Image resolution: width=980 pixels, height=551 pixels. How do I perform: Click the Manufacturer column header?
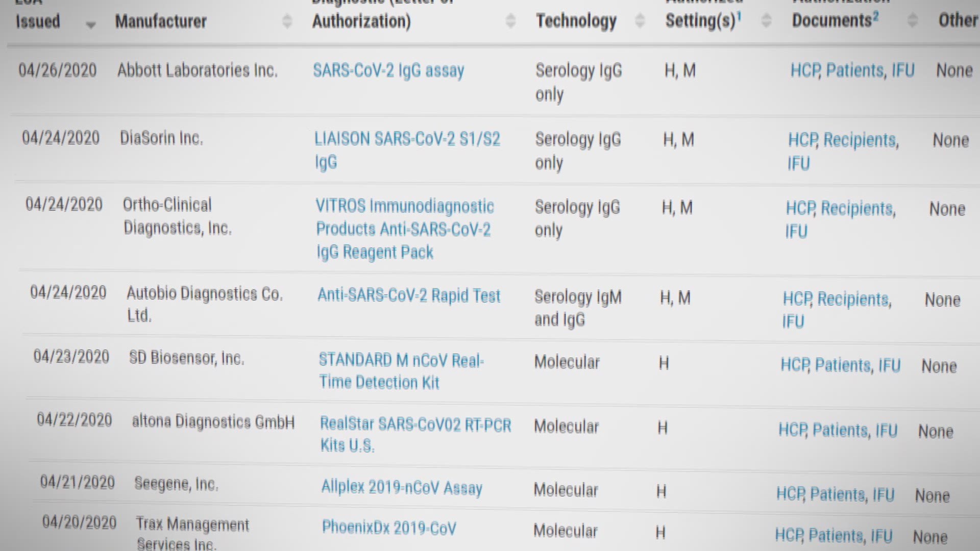coord(161,21)
